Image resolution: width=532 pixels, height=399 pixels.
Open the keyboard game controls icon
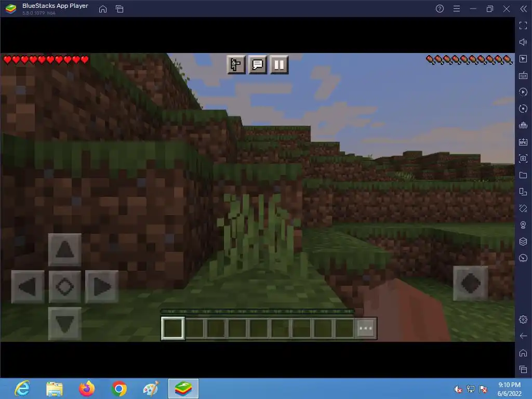click(x=523, y=75)
